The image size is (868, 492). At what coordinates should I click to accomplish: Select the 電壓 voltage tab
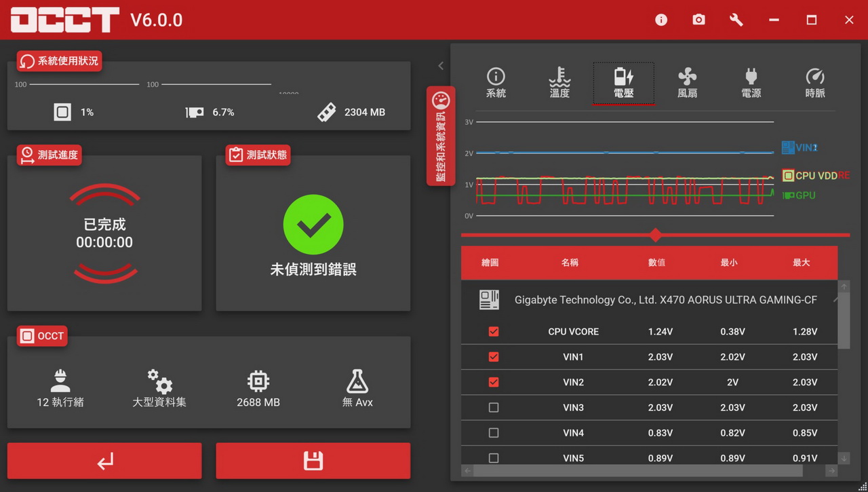point(623,83)
